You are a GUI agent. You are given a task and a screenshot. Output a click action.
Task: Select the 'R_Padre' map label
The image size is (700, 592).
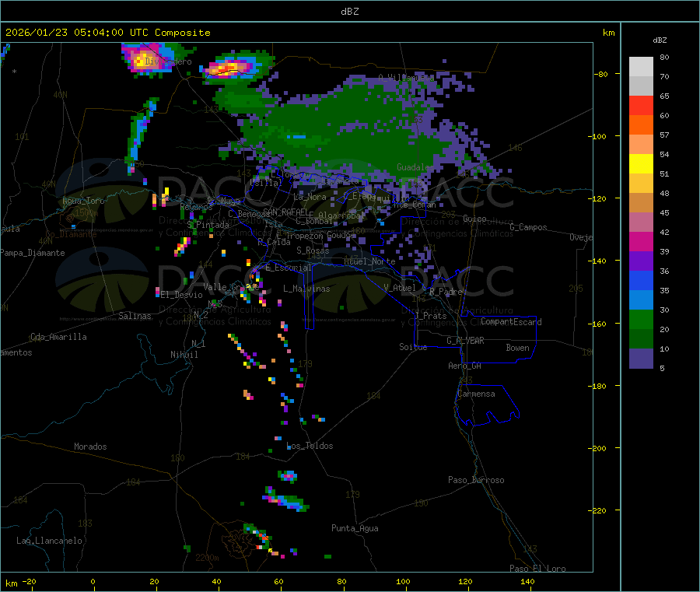[446, 292]
